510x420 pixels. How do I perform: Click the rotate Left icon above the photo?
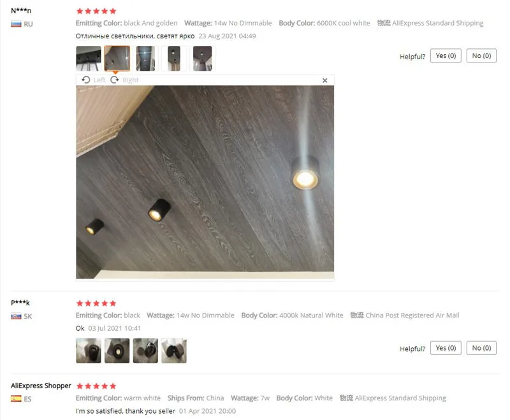tap(86, 80)
